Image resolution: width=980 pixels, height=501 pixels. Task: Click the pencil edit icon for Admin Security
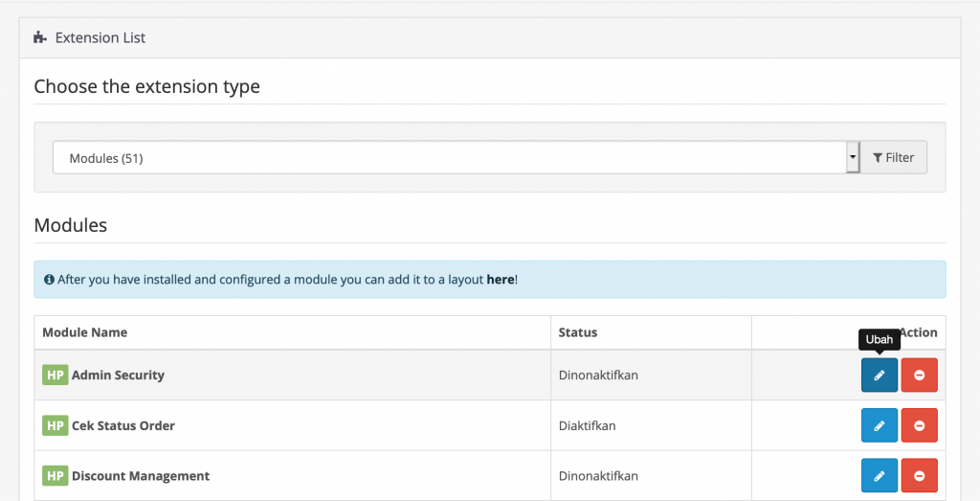click(x=879, y=376)
